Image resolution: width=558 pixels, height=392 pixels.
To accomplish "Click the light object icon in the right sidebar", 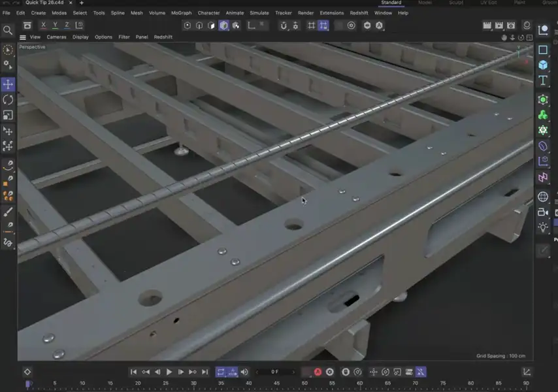I will click(x=543, y=227).
